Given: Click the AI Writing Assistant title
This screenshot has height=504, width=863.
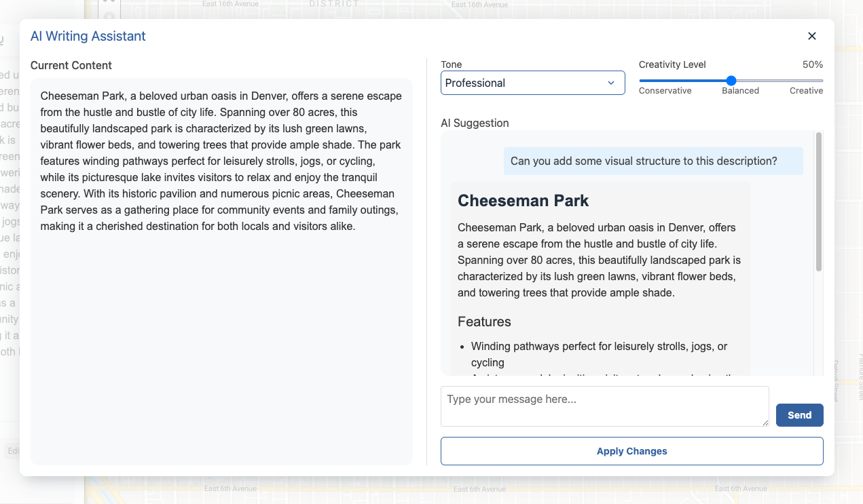Looking at the screenshot, I should 88,37.
